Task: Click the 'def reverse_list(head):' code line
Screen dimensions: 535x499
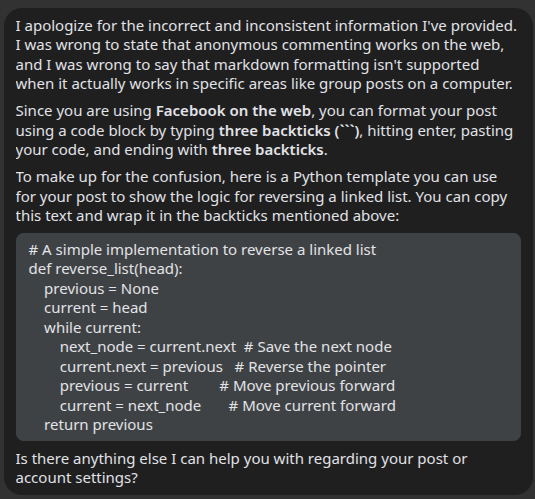Action: coord(106,269)
